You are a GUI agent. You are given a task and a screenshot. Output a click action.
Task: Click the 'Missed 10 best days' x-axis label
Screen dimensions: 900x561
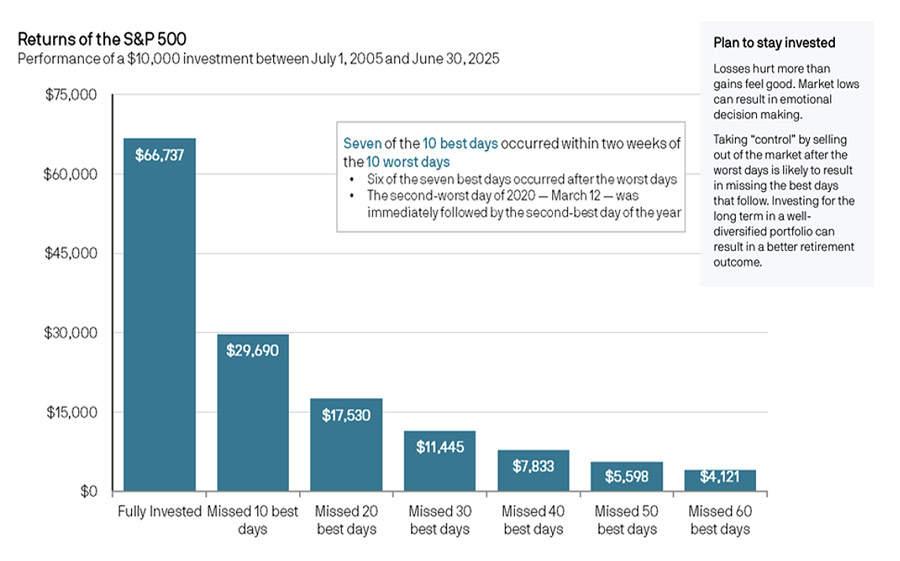pyautogui.click(x=252, y=520)
